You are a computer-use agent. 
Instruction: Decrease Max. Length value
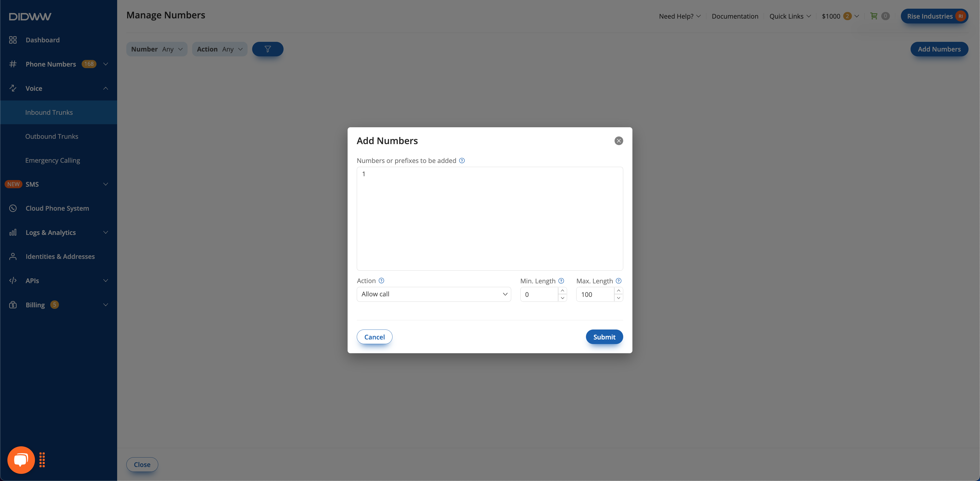[619, 298]
